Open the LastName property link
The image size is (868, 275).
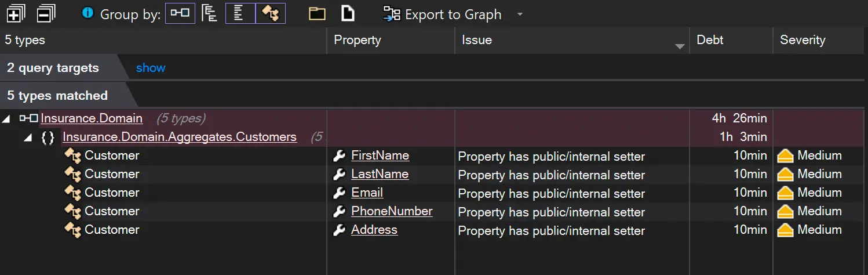tap(380, 174)
